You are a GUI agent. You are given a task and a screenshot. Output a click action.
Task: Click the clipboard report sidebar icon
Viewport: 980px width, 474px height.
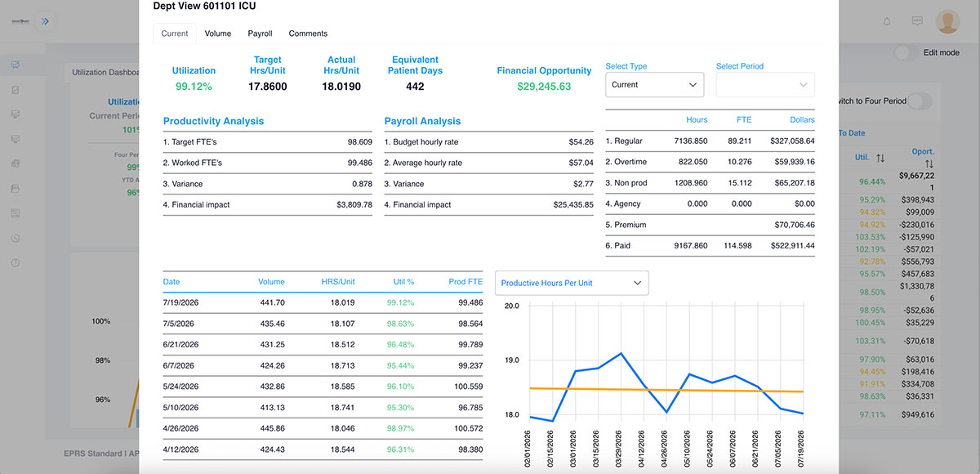(16, 90)
